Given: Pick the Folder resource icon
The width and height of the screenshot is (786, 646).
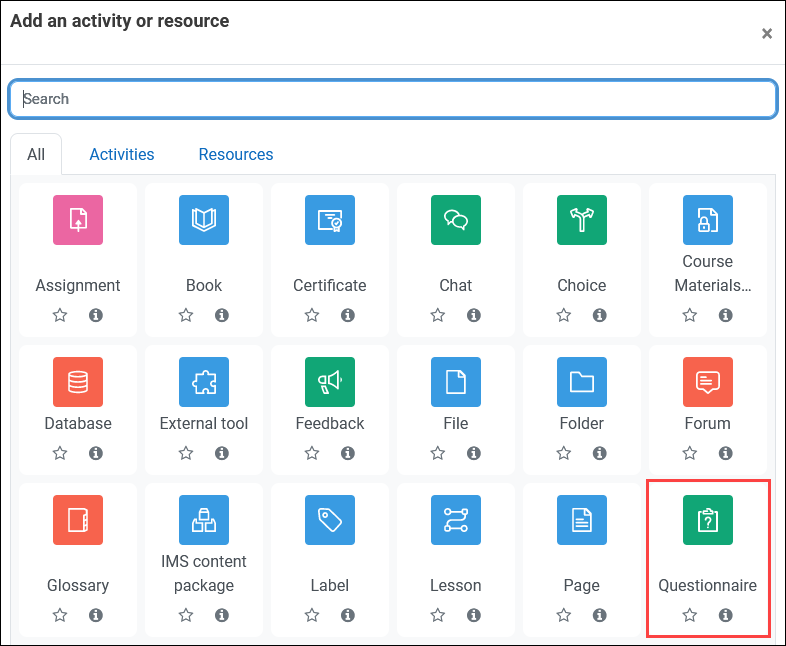Looking at the screenshot, I should pos(582,382).
